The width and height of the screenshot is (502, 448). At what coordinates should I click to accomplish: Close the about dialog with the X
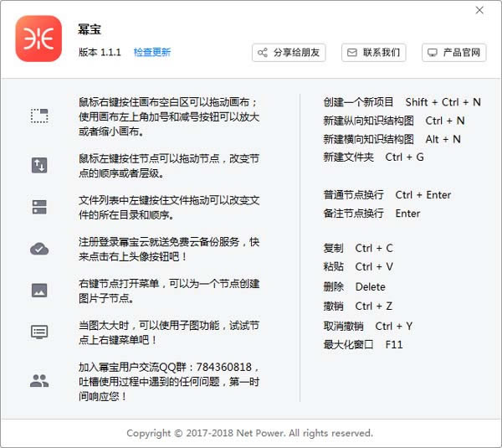(479, 10)
